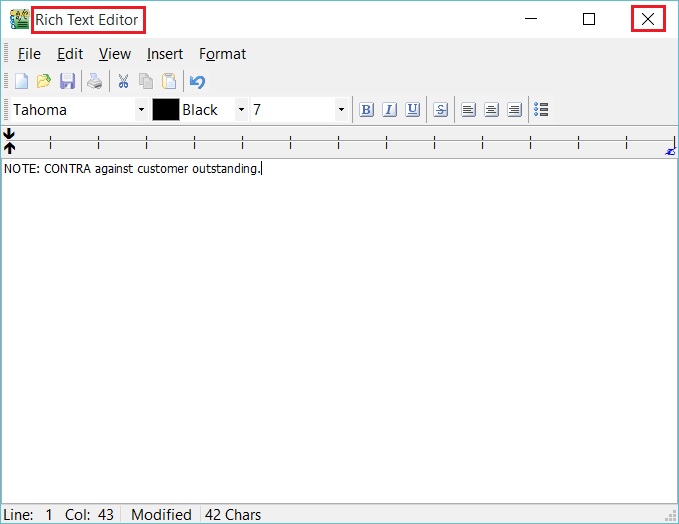This screenshot has width=679, height=524.
Task: Toggle Underline formatting
Action: [412, 110]
